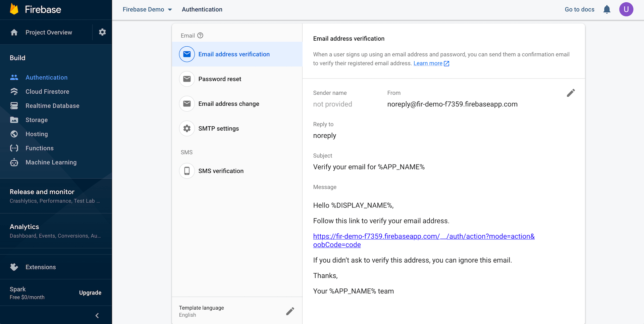This screenshot has height=324, width=644.
Task: Click the user account avatar
Action: click(x=626, y=9)
